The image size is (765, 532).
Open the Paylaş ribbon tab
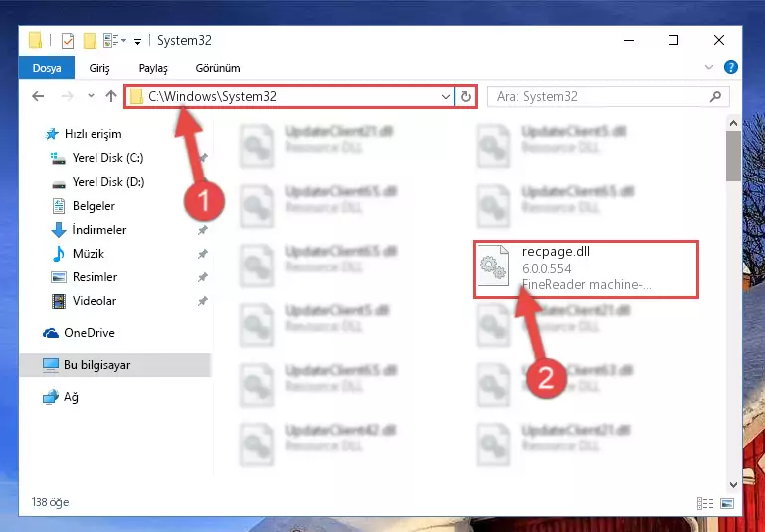click(153, 68)
